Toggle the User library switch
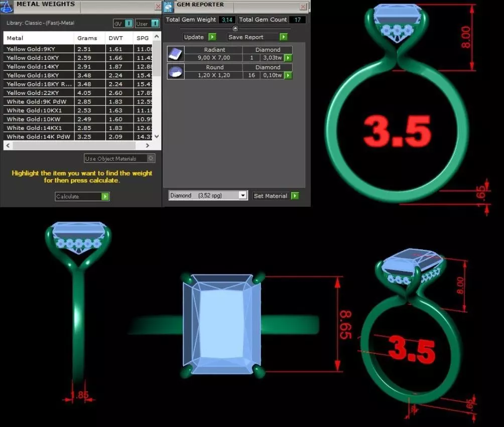The width and height of the screenshot is (504, 427). click(x=155, y=23)
